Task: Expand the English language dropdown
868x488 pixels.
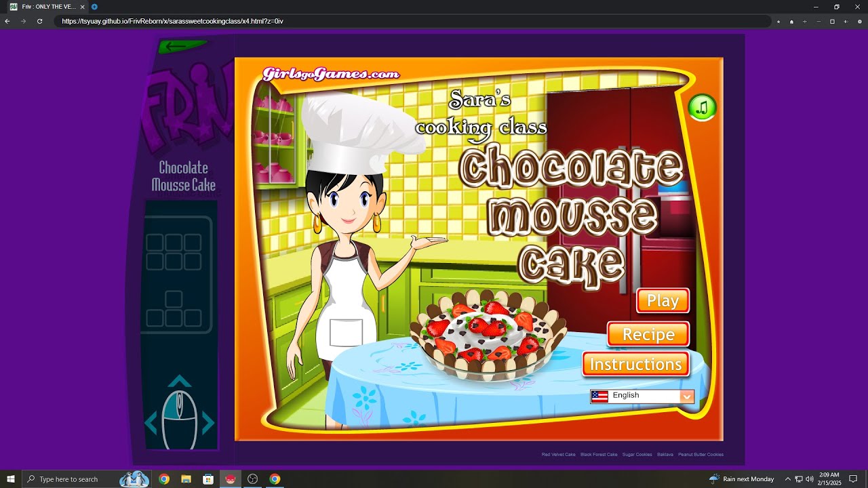Action: (x=642, y=396)
